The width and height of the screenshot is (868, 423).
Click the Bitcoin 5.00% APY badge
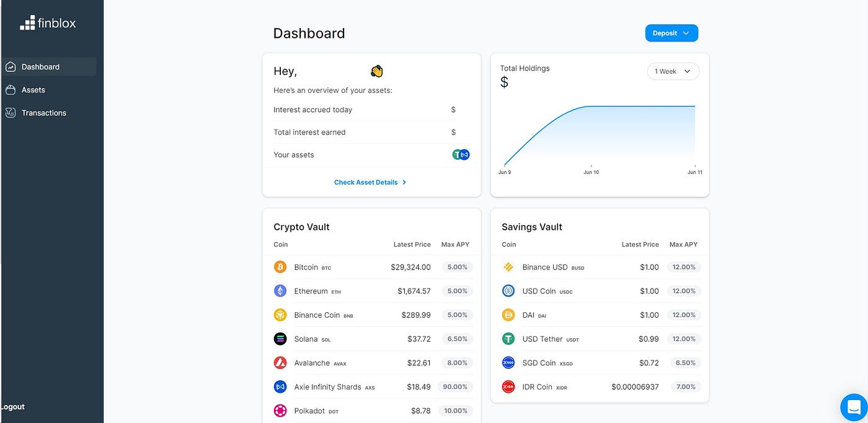458,267
